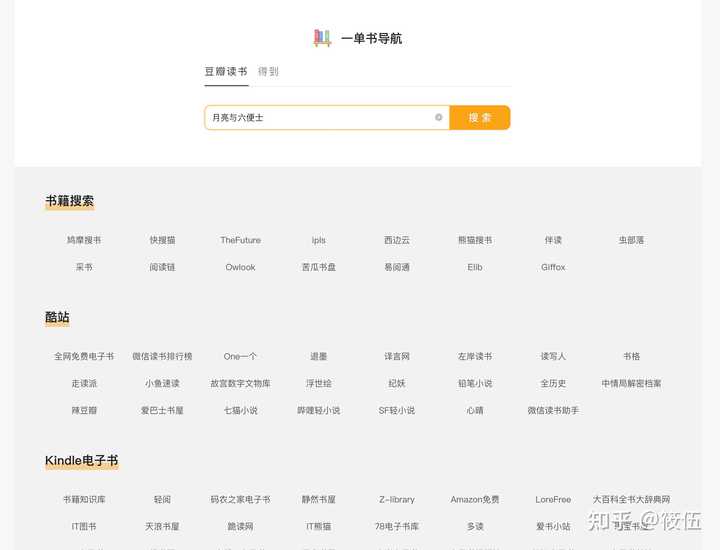Open 书籍知识库
Image resolution: width=720 pixels, height=550 pixels.
(x=84, y=499)
